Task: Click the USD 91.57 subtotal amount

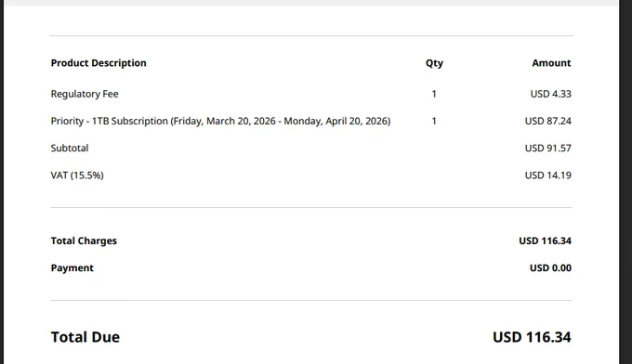Action: pyautogui.click(x=547, y=149)
